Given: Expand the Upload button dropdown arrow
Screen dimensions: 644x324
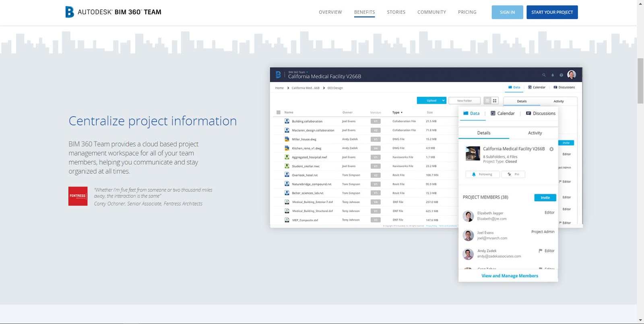Looking at the screenshot, I should (x=443, y=100).
